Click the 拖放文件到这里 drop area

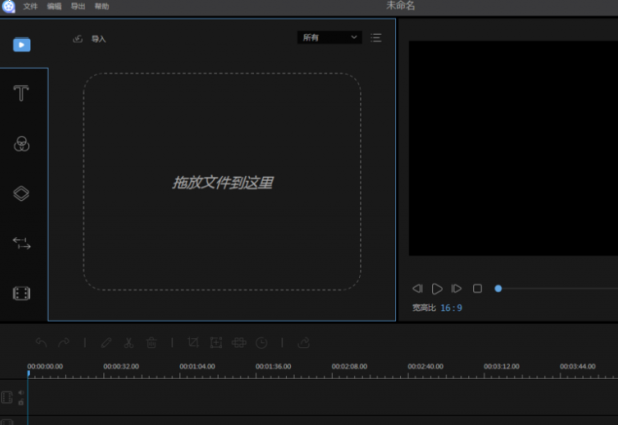(x=222, y=182)
